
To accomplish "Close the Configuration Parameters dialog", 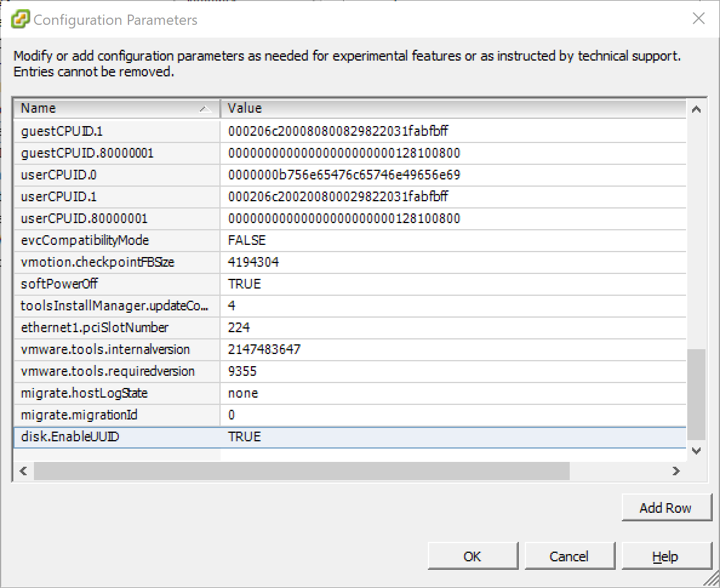I will pos(698,19).
